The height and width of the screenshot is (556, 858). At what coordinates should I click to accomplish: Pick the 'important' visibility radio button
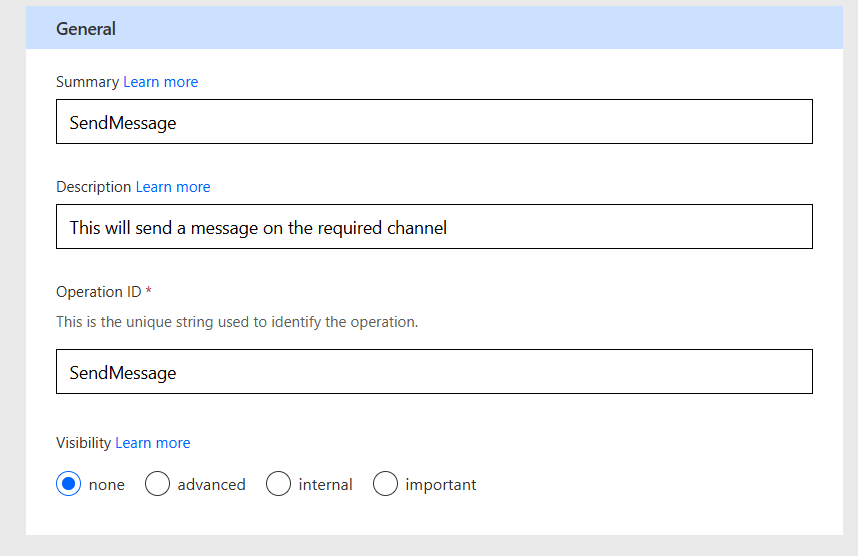coord(385,484)
